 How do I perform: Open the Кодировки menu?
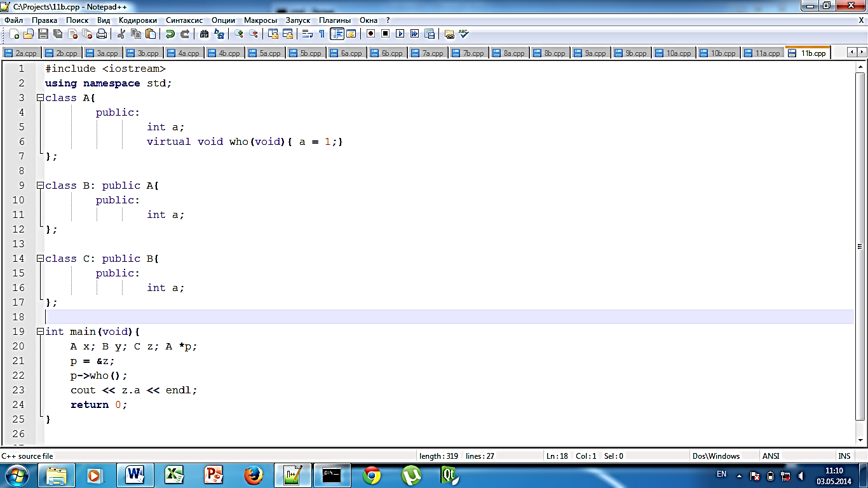pyautogui.click(x=138, y=20)
